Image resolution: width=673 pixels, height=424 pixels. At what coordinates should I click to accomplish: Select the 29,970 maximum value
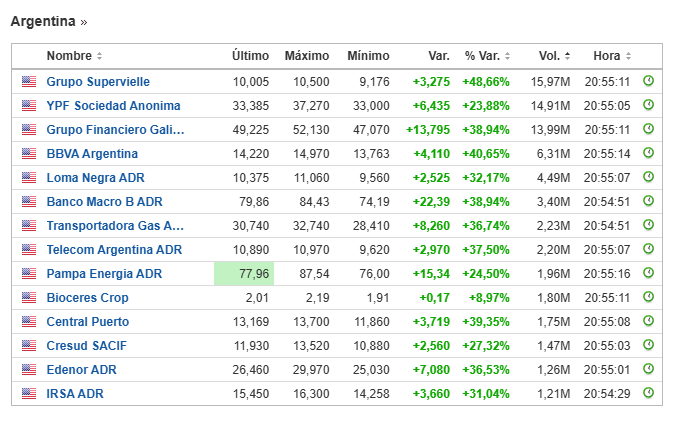[x=311, y=370]
